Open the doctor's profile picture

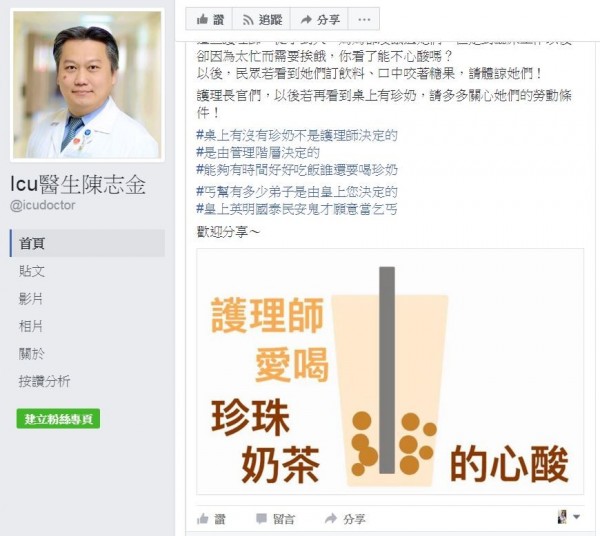tap(87, 85)
